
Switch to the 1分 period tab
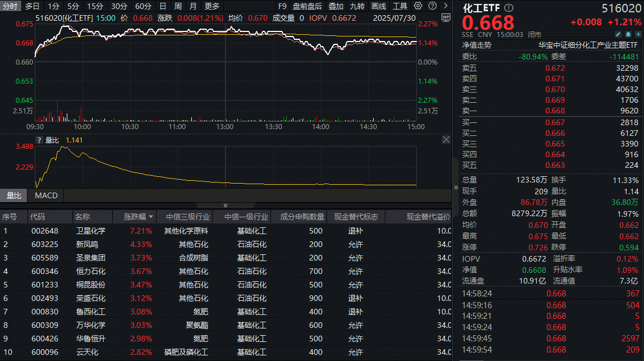pyautogui.click(x=53, y=6)
